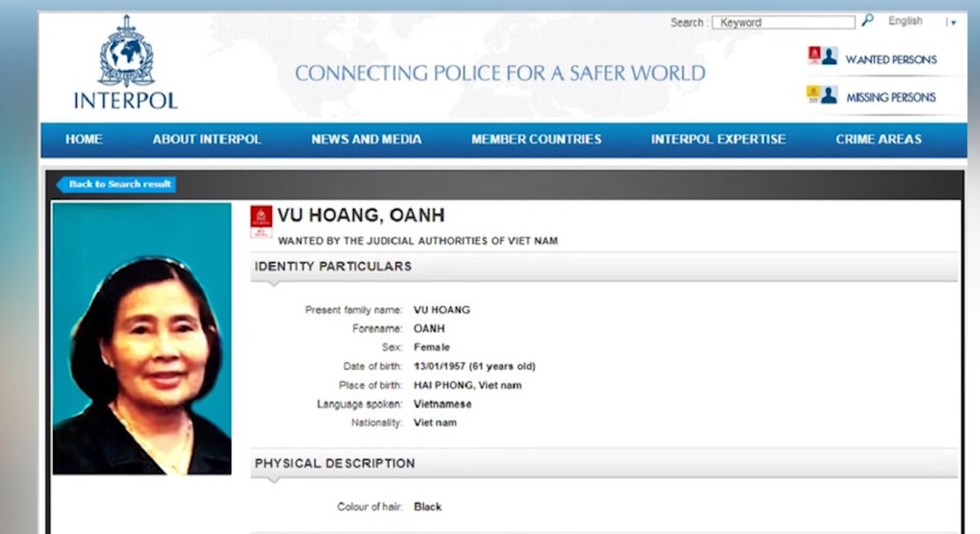
Task: Open the Crime Areas menu
Action: 878,140
